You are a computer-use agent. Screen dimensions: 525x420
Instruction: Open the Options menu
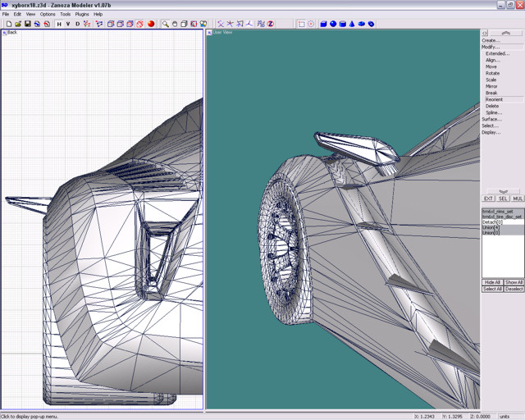point(48,14)
